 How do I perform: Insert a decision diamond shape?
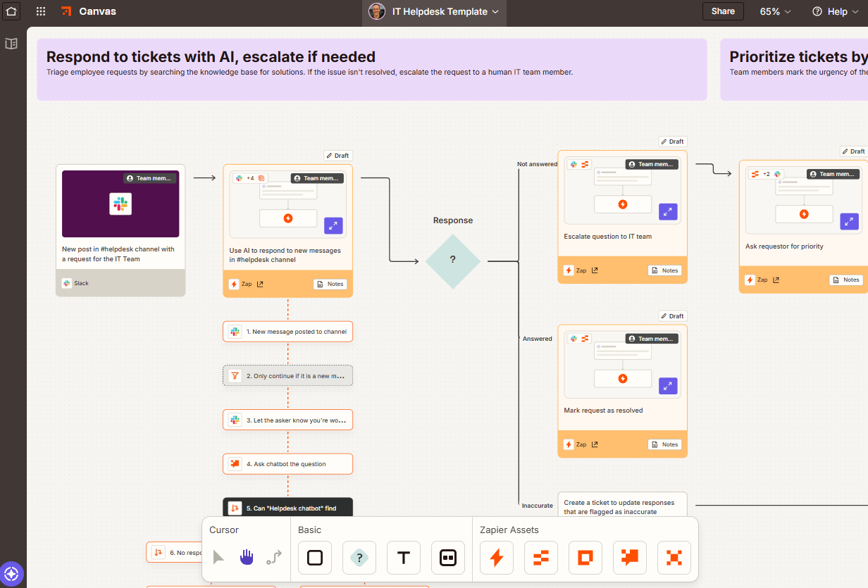tap(359, 558)
